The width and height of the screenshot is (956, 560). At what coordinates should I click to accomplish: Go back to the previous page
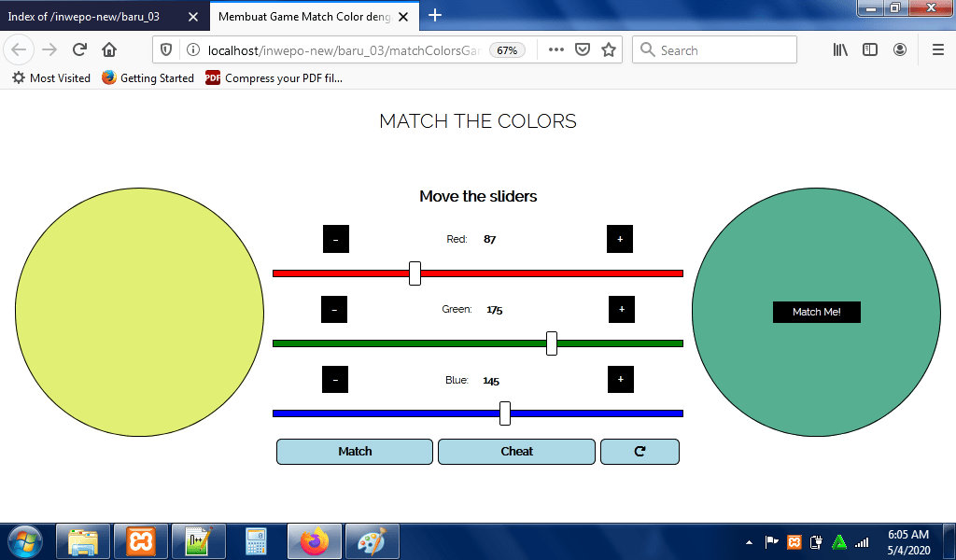(x=19, y=50)
